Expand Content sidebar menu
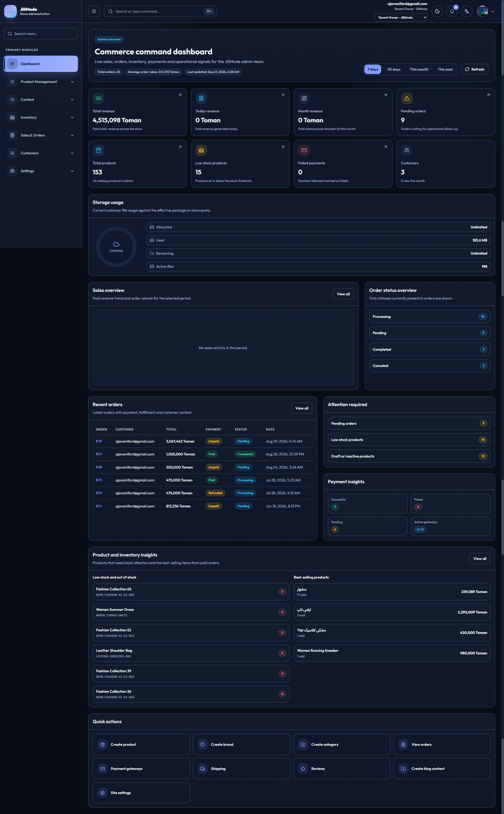This screenshot has height=814, width=504. [x=41, y=100]
